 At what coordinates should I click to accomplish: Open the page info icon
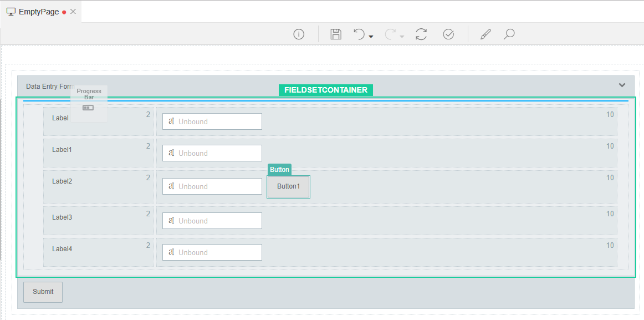click(299, 34)
